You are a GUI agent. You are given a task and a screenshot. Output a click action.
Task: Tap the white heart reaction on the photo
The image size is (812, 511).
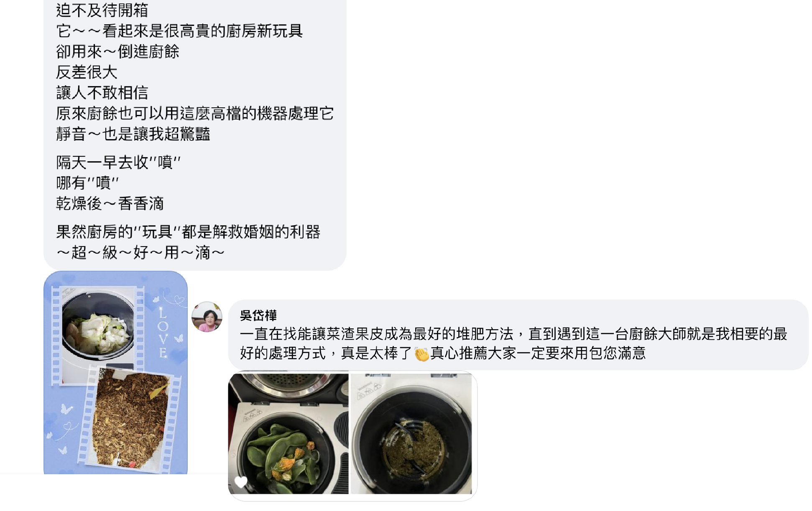(x=241, y=482)
